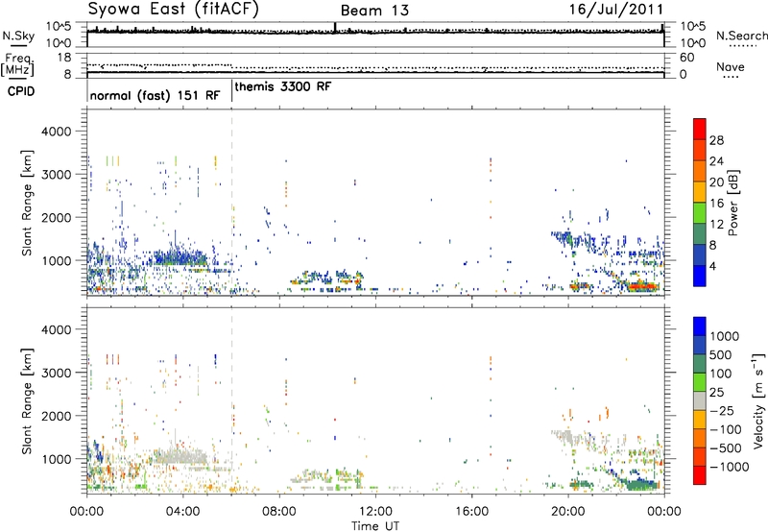Click the 'N.Sky' legend label
Viewport: 768px width, 532px height.
click(x=18, y=36)
